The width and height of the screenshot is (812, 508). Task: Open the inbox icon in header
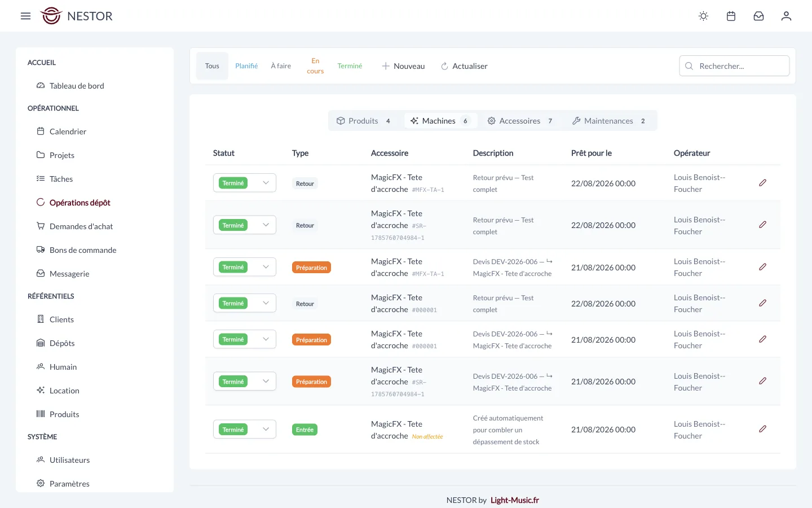coord(758,16)
